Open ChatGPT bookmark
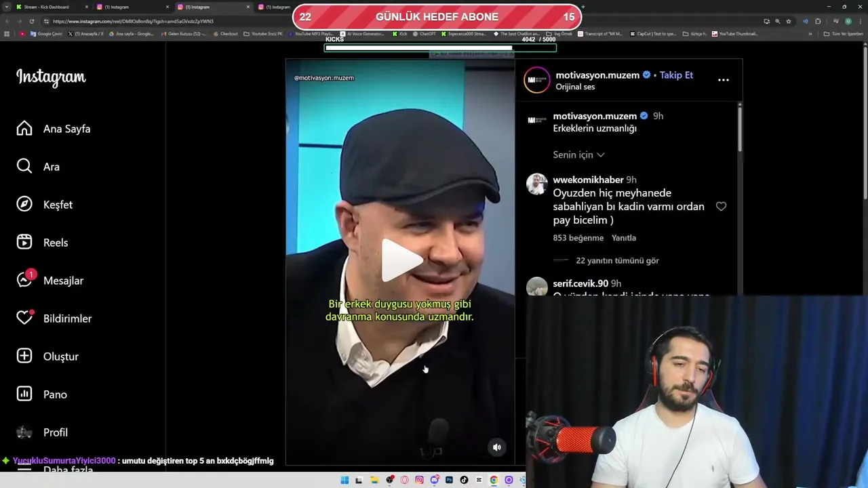This screenshot has width=868, height=488. pos(424,34)
